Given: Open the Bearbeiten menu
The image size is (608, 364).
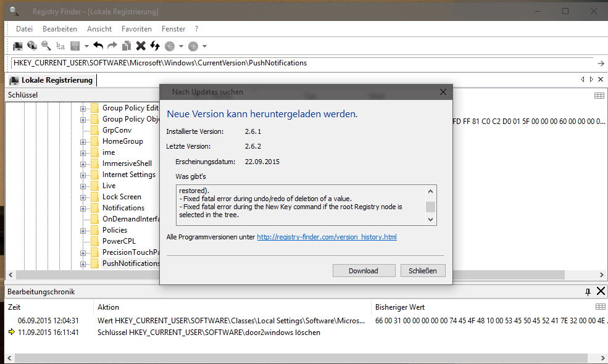Looking at the screenshot, I should (60, 29).
